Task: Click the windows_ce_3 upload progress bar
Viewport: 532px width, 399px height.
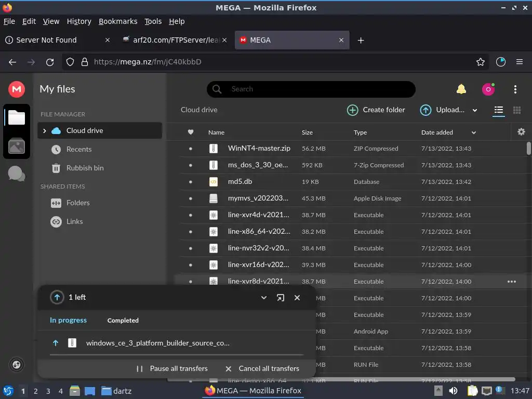Action: [x=177, y=355]
